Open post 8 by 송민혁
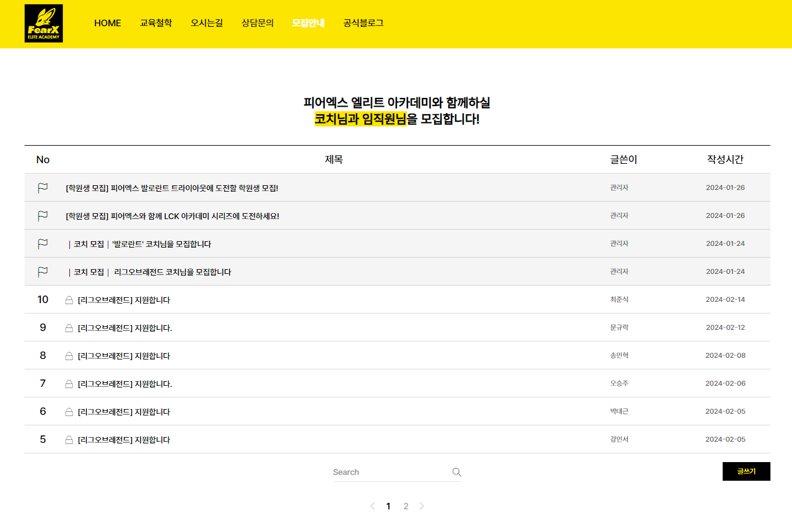Viewport: 792px width, 532px height. tap(124, 356)
